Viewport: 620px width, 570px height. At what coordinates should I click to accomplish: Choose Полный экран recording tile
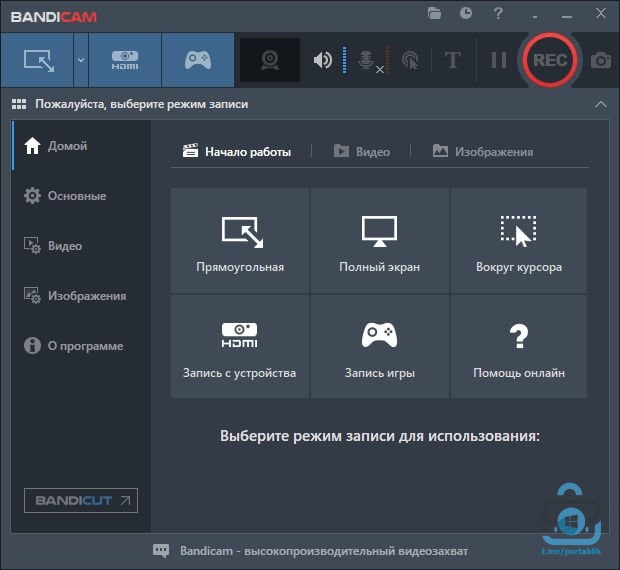point(380,240)
